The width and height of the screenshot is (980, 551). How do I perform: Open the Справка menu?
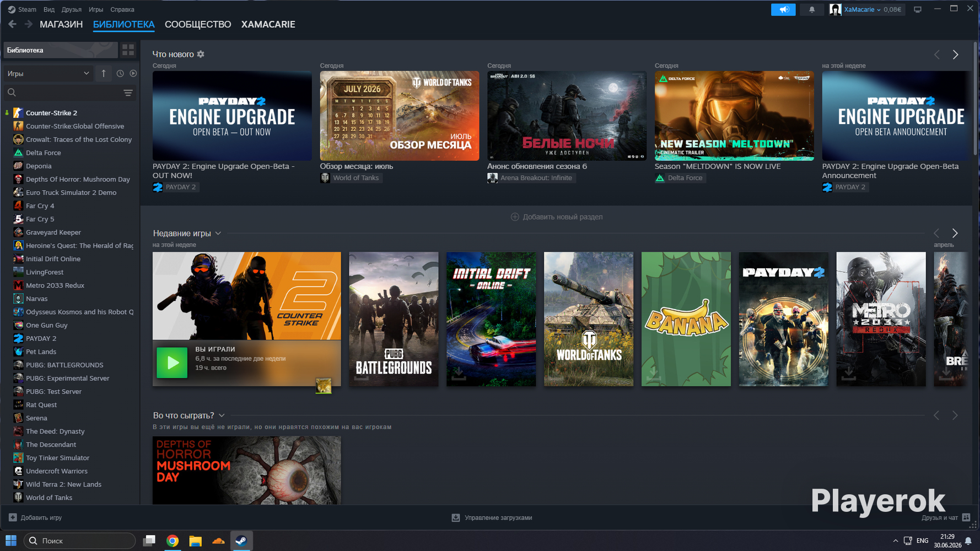coord(122,9)
